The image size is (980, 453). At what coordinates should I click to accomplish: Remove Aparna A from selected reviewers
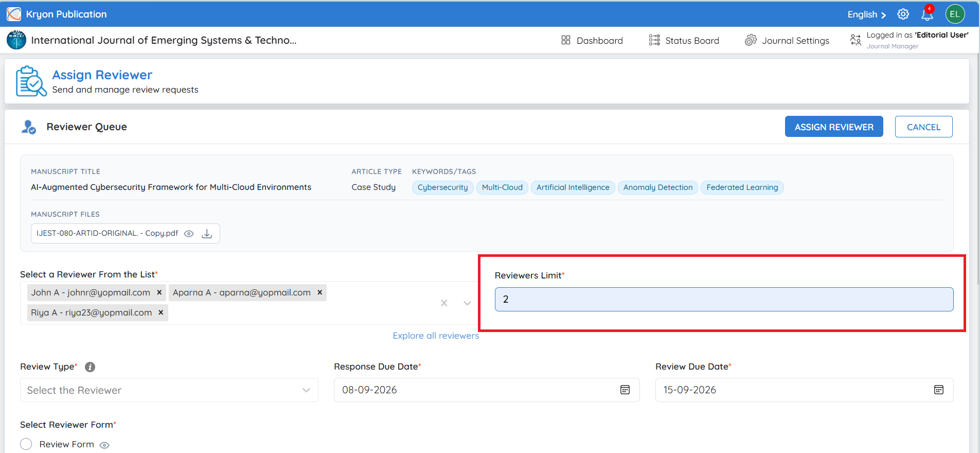320,292
